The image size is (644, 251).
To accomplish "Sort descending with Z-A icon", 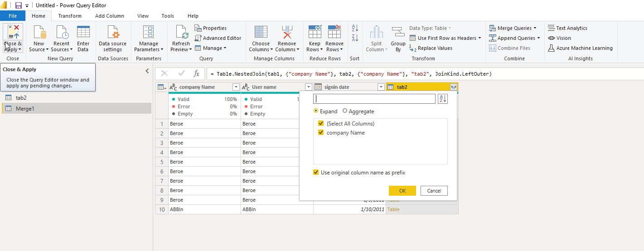I will (355, 38).
